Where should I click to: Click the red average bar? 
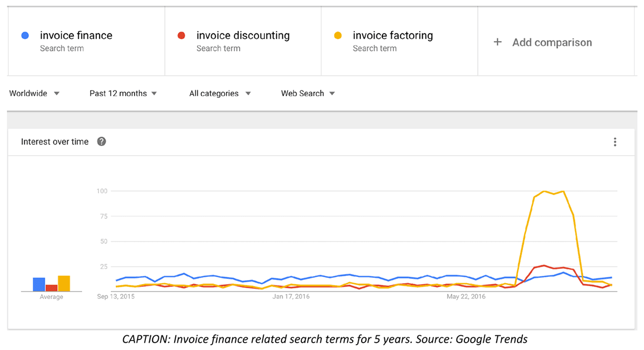(52, 288)
